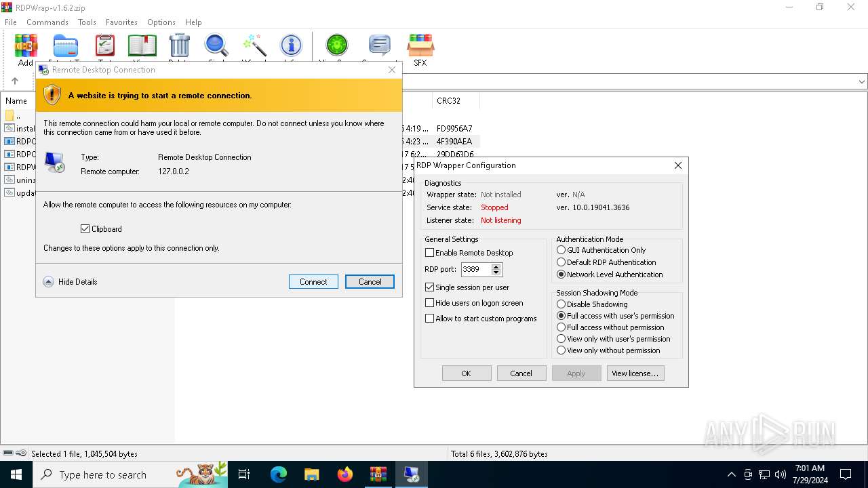Select View only without permission
Viewport: 868px width, 488px height.
(561, 350)
